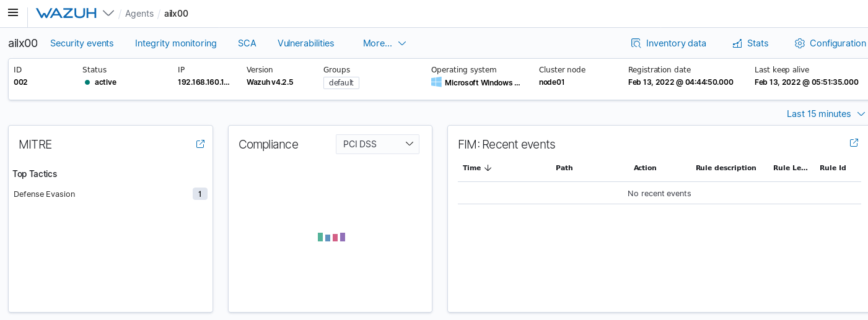The image size is (868, 320).
Task: Change the Last 15 minutes time range
Action: [825, 114]
